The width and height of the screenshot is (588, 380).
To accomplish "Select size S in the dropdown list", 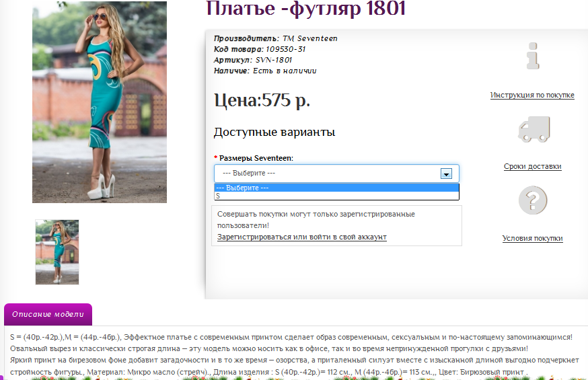I will tap(337, 196).
